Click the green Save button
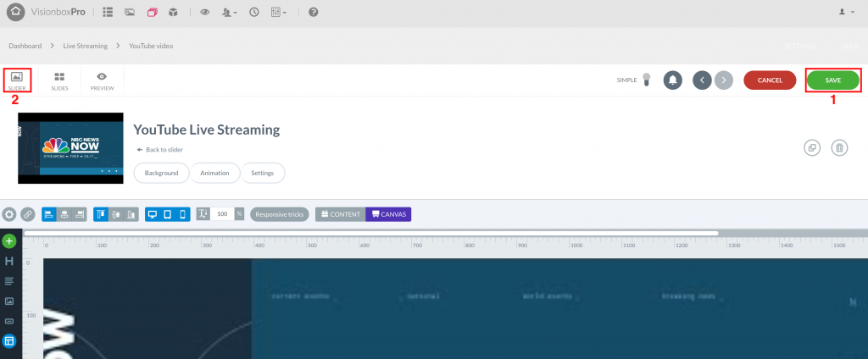Screen dimensions: 868x359 [833, 80]
